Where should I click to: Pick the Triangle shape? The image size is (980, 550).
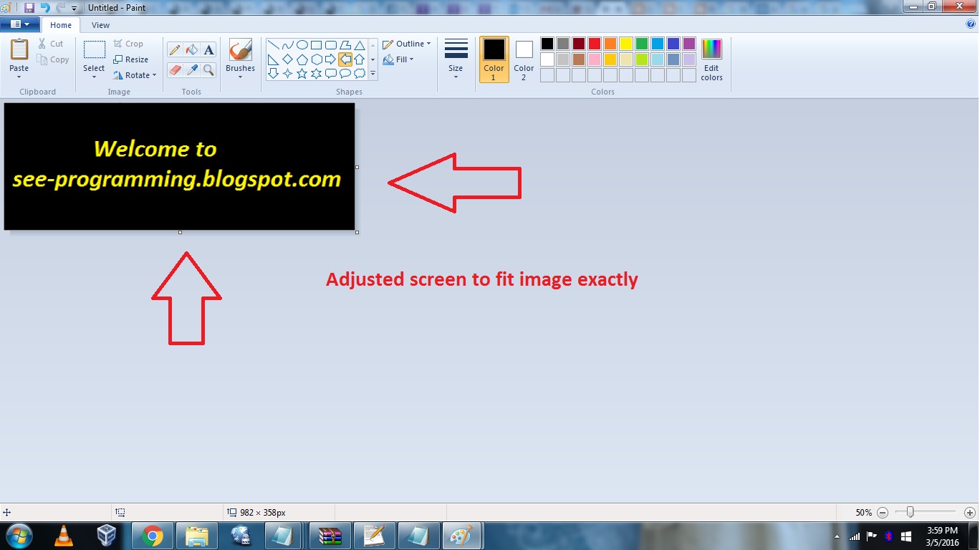[x=359, y=45]
